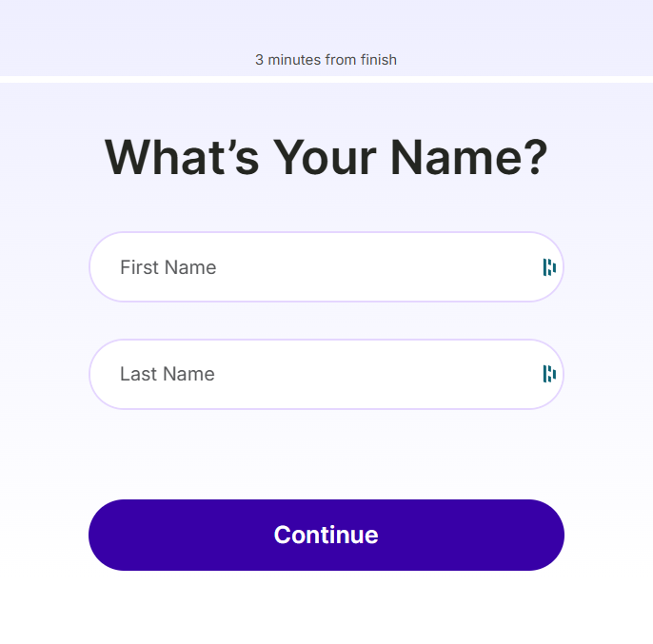Viewport: 653px width, 644px height.
Task: Click the "3 minutes from finish" text
Action: [326, 60]
